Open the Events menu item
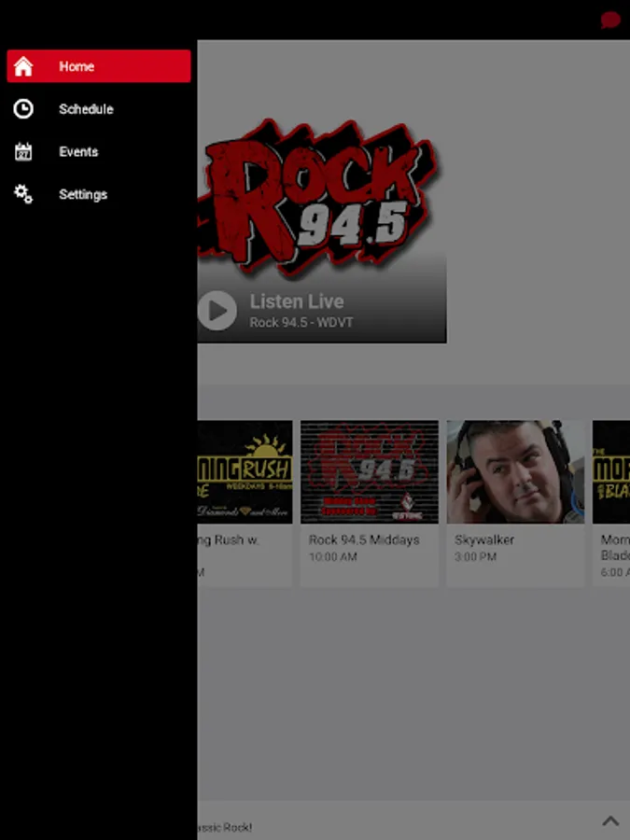The height and width of the screenshot is (840, 630). point(99,151)
